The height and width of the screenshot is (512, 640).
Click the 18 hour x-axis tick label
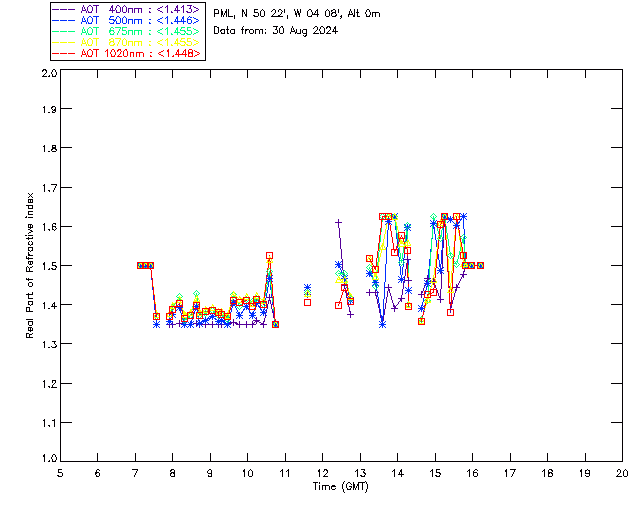point(547,473)
